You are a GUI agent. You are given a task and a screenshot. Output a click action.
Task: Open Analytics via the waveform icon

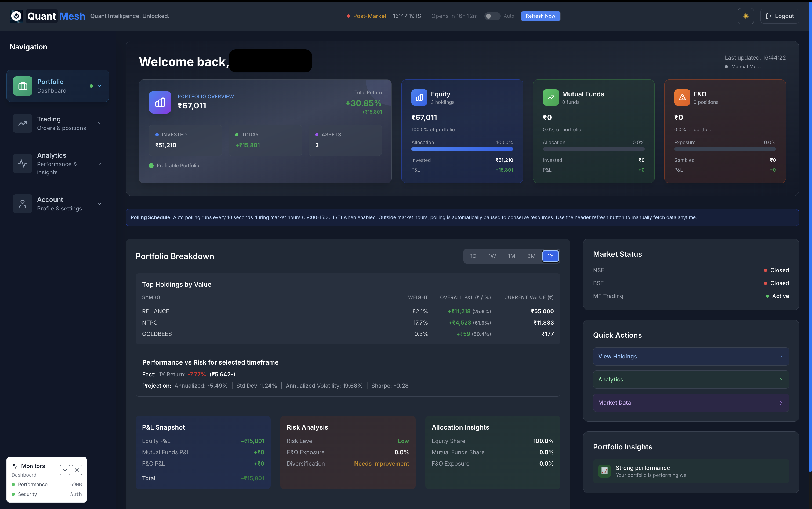(x=23, y=163)
